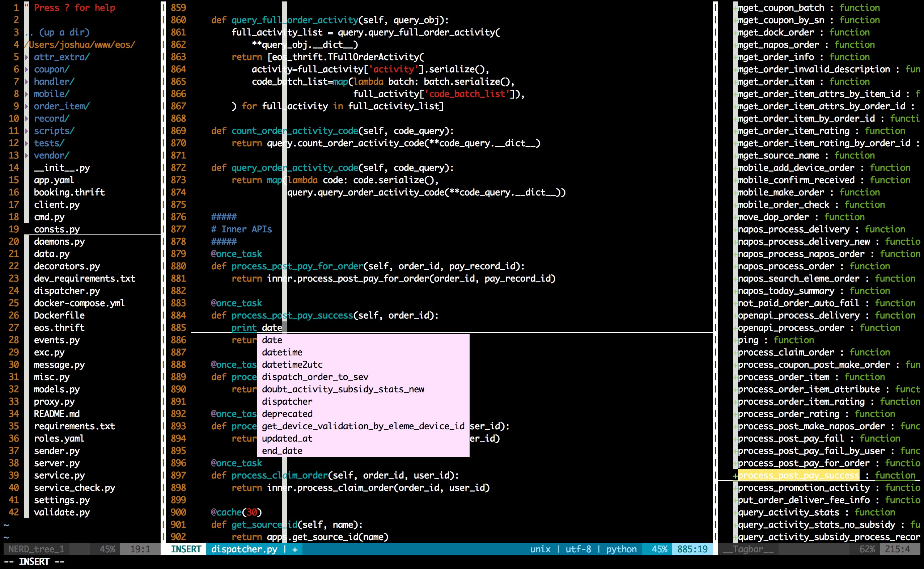Click INSERT mode indicator in statusline
924x569 pixels.
[x=186, y=549]
